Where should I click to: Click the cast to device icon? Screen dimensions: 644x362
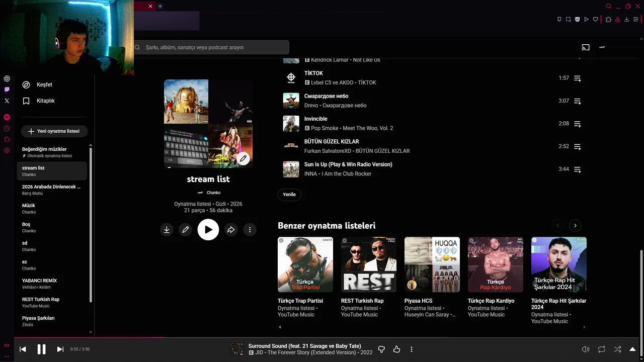pos(586,47)
